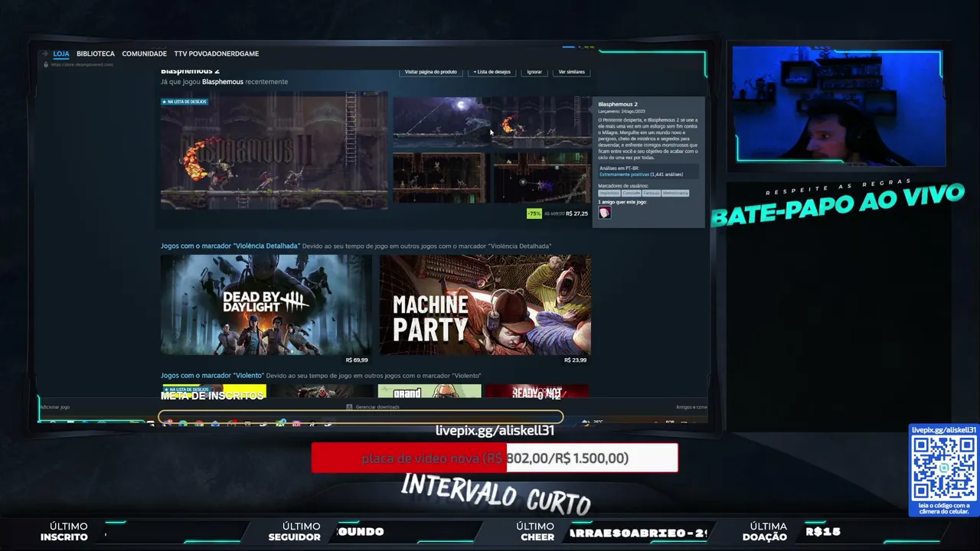Click the 'placa de vídeo nova' donation goal bar
The image size is (980, 551).
coord(495,458)
